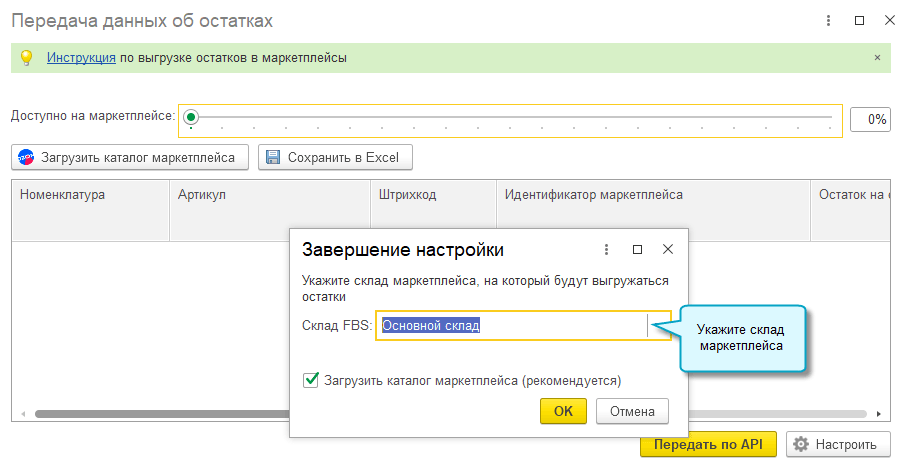Open three-dots menu in Завершение настройки dialog
910x466 pixels.
606,250
